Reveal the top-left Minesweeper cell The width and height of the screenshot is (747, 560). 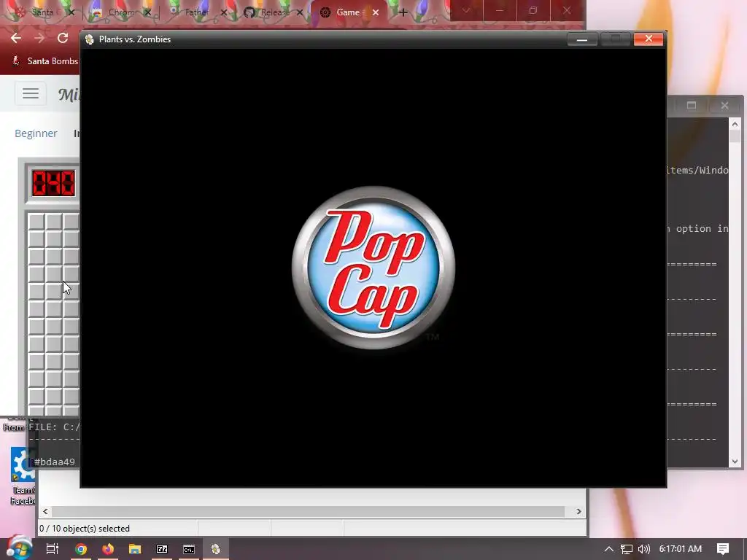tap(36, 222)
